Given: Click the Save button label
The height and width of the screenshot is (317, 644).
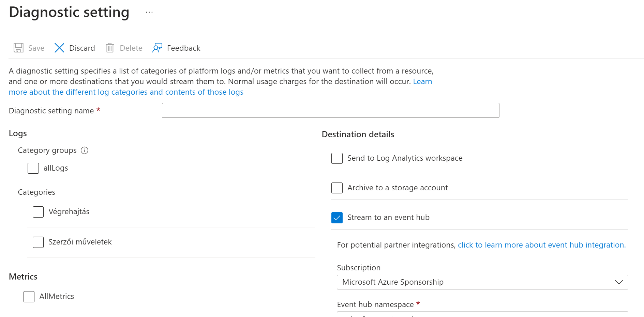Looking at the screenshot, I should click(x=36, y=48).
